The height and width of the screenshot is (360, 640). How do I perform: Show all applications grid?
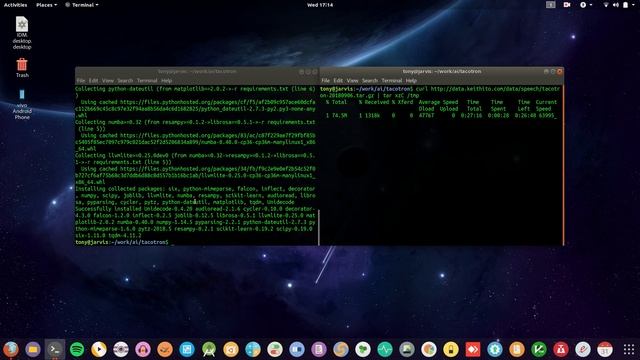629,349
